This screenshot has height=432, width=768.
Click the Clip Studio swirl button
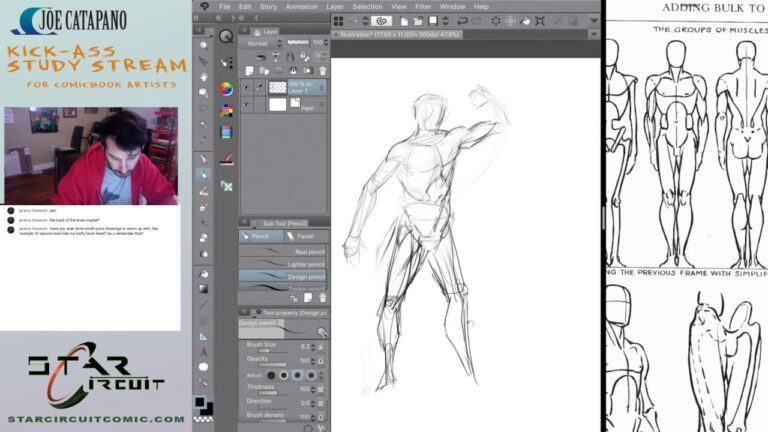coord(382,21)
